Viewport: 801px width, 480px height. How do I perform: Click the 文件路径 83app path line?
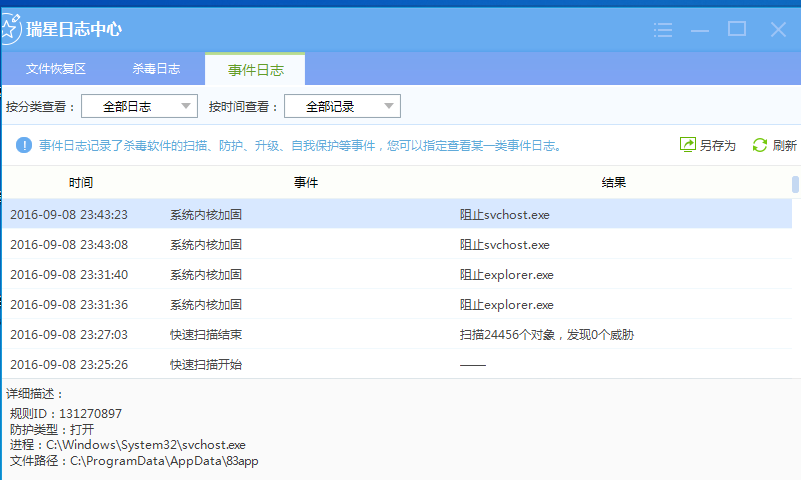pyautogui.click(x=134, y=461)
